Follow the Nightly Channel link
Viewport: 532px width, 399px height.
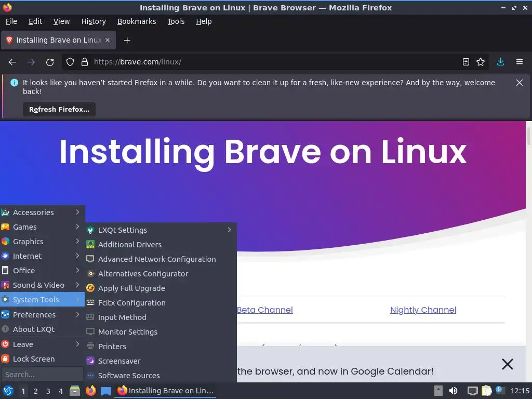[x=423, y=310]
